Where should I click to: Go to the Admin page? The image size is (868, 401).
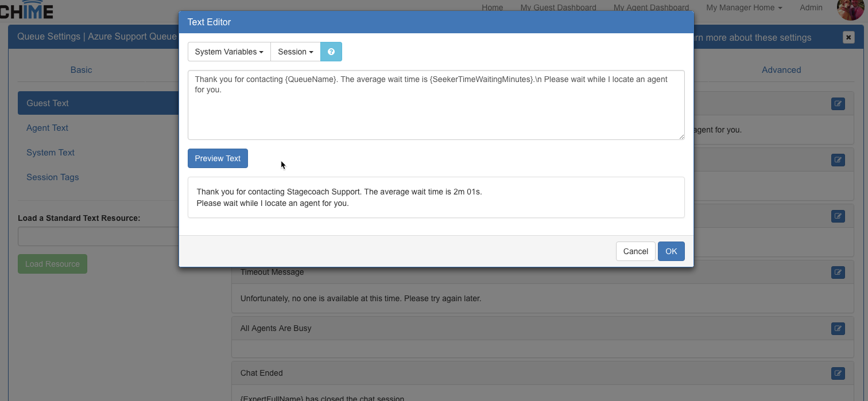pyautogui.click(x=811, y=7)
